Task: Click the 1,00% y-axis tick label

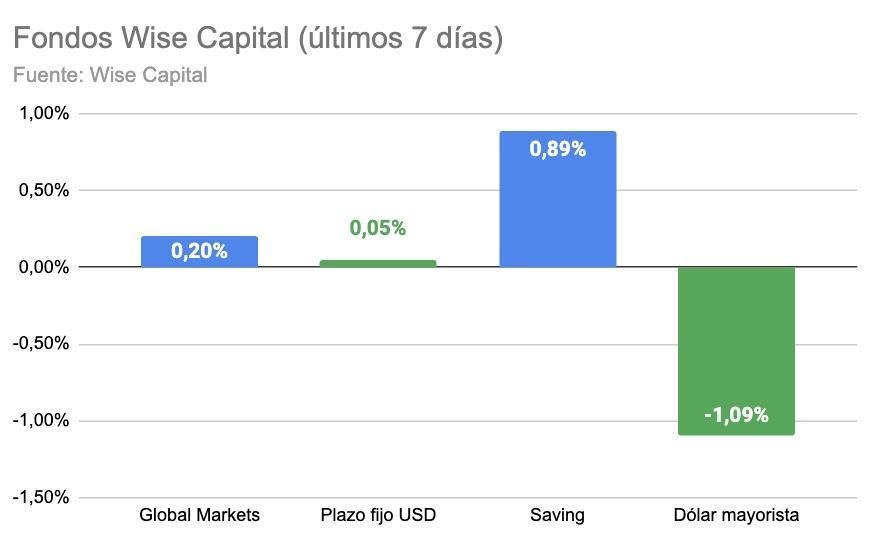Action: pyautogui.click(x=44, y=114)
